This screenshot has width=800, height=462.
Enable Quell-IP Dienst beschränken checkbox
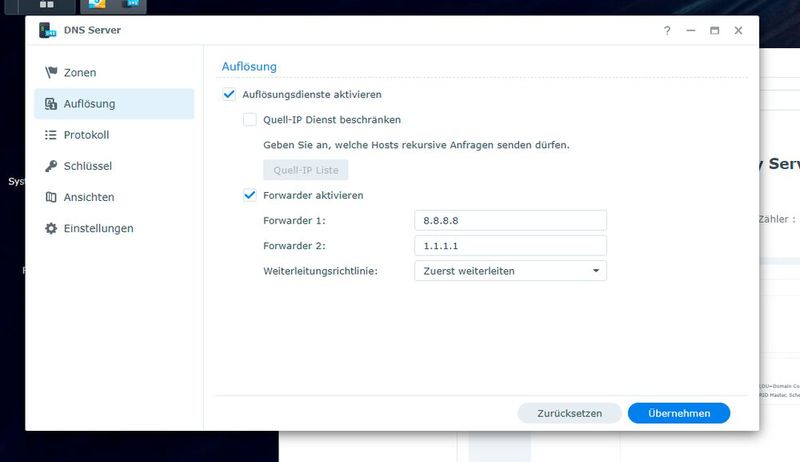[249, 119]
